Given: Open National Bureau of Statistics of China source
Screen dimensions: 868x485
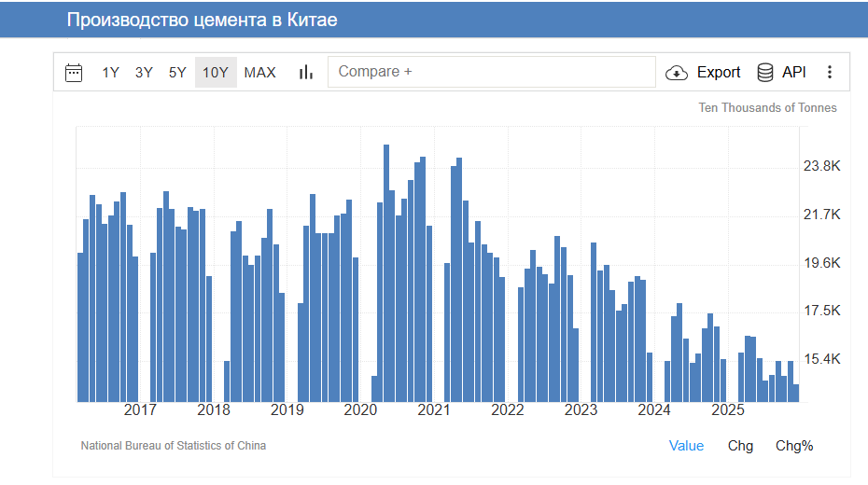Looking at the screenshot, I should 174,446.
